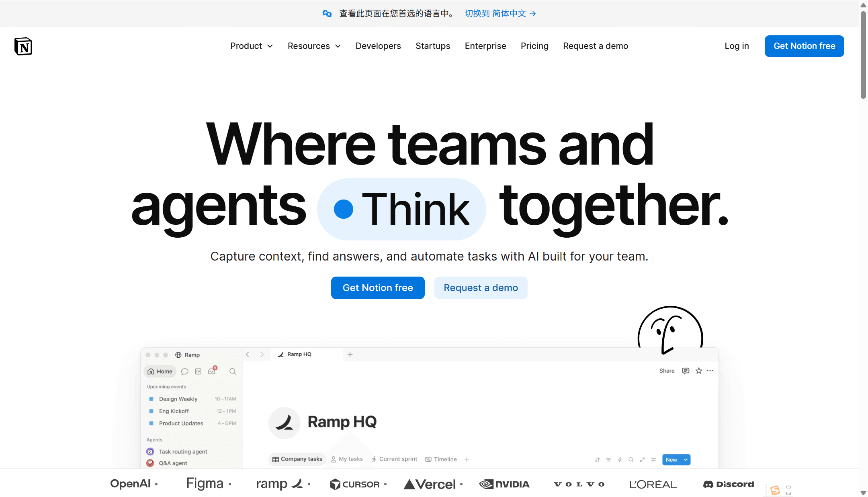The height and width of the screenshot is (497, 868).
Task: Click the sort arrows icon in database toolbar
Action: pos(597,460)
